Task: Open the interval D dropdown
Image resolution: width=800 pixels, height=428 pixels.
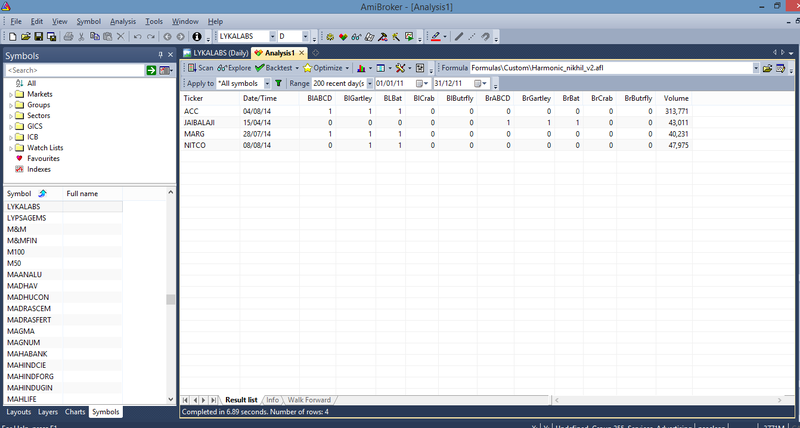Action: (x=305, y=36)
